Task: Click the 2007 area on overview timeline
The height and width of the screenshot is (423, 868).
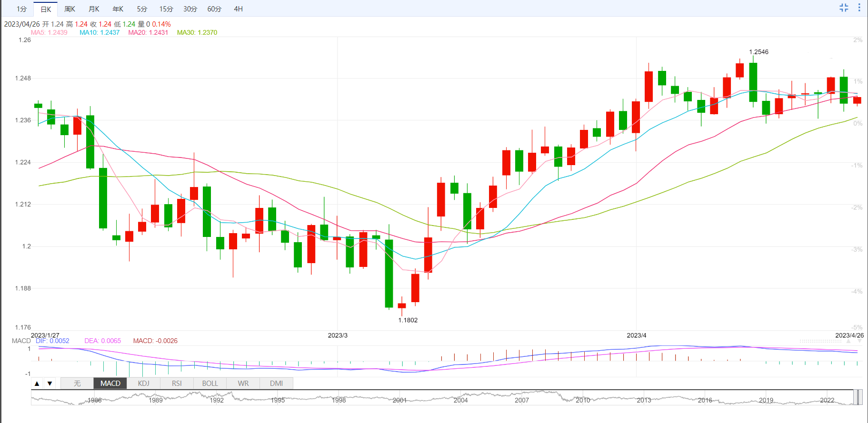Action: pos(521,399)
